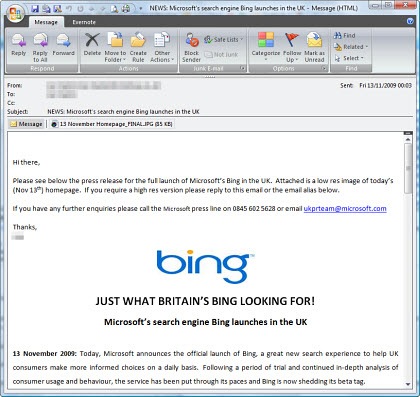
Task: Click the Undo arrow in quick access toolbar
Action: point(69,9)
